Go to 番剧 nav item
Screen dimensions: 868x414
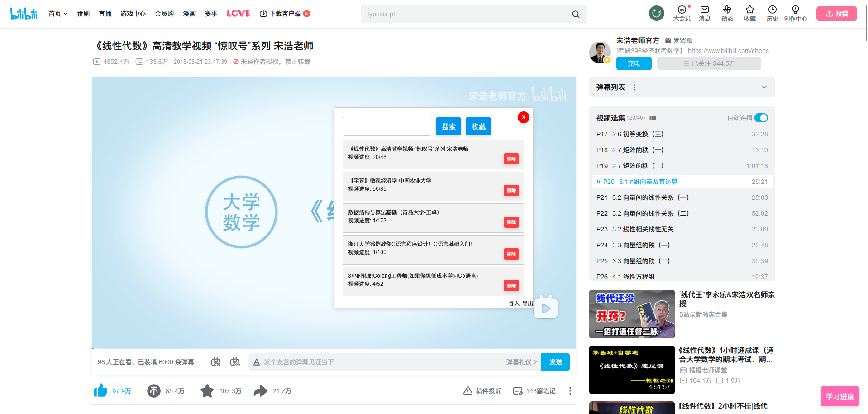(x=83, y=14)
